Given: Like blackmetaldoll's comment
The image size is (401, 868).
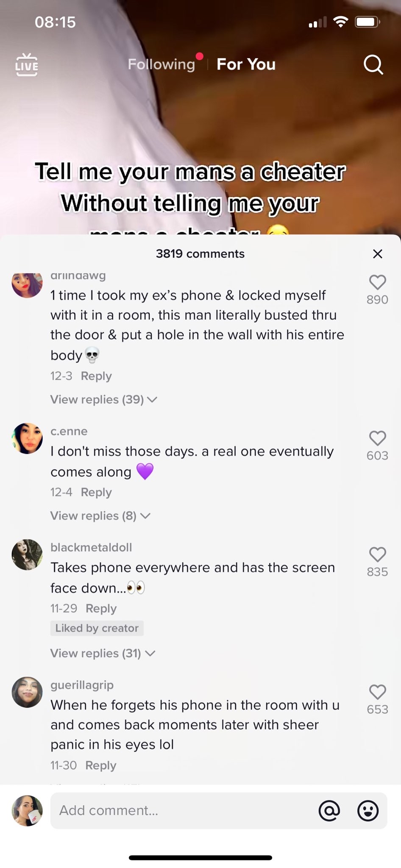Looking at the screenshot, I should tap(377, 554).
